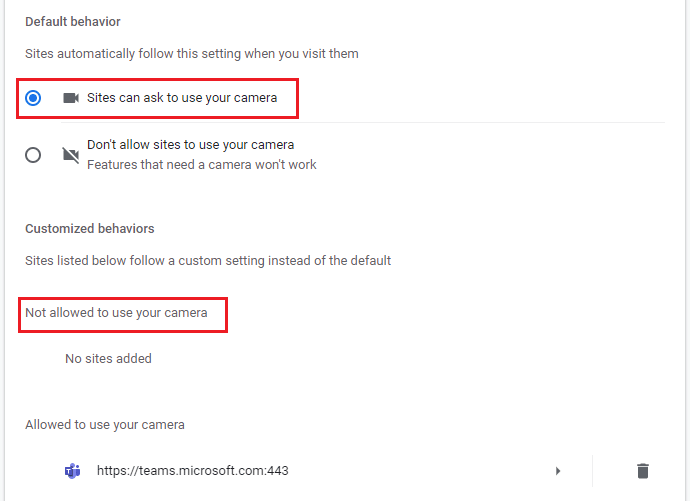Expand teams.microsoft.com site details arrow
The width and height of the screenshot is (690, 501).
(558, 471)
